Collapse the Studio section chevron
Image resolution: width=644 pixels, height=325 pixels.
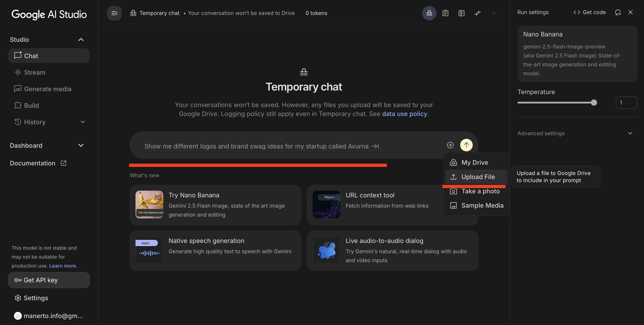coord(81,40)
